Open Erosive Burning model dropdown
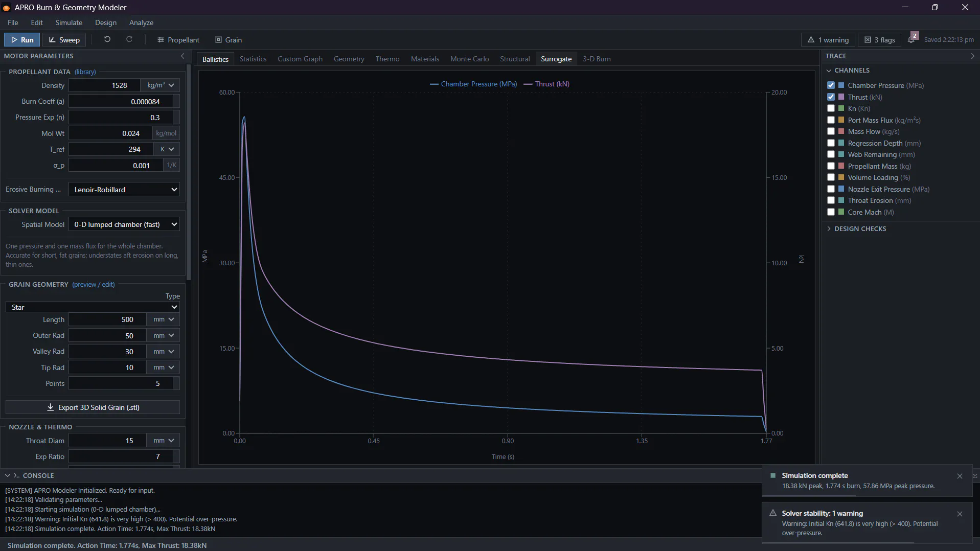Viewport: 980px width, 551px height. [x=124, y=190]
